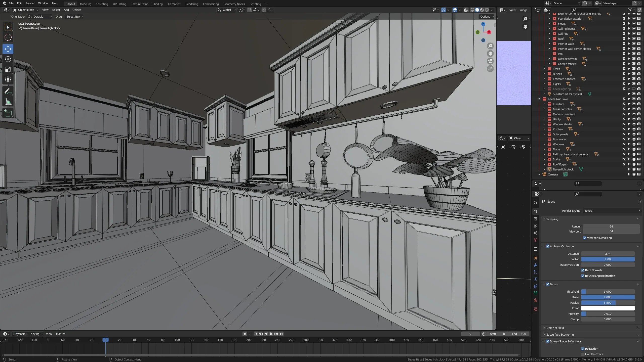Open the Render menu
Screen dimensions: 644x362
click(30, 3)
